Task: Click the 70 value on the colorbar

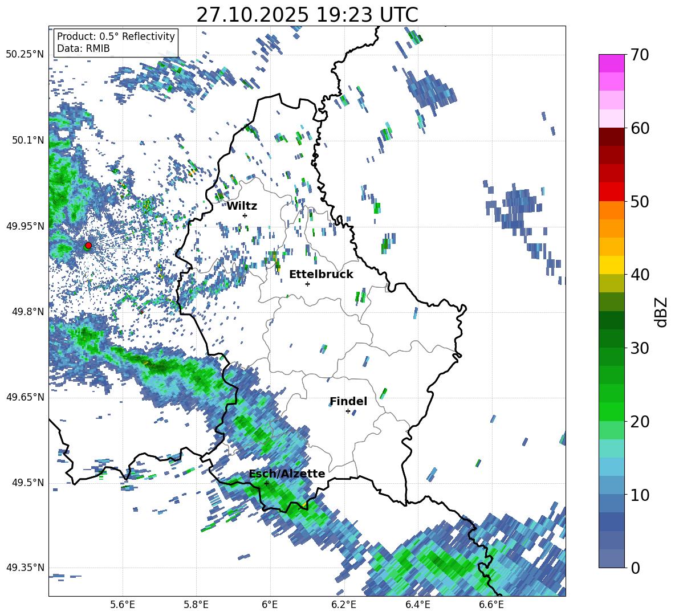Action: [640, 55]
